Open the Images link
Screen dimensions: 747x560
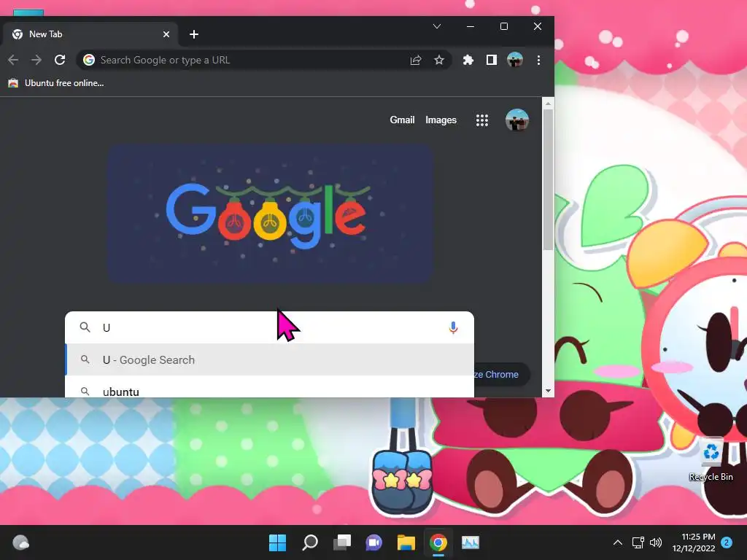point(441,120)
